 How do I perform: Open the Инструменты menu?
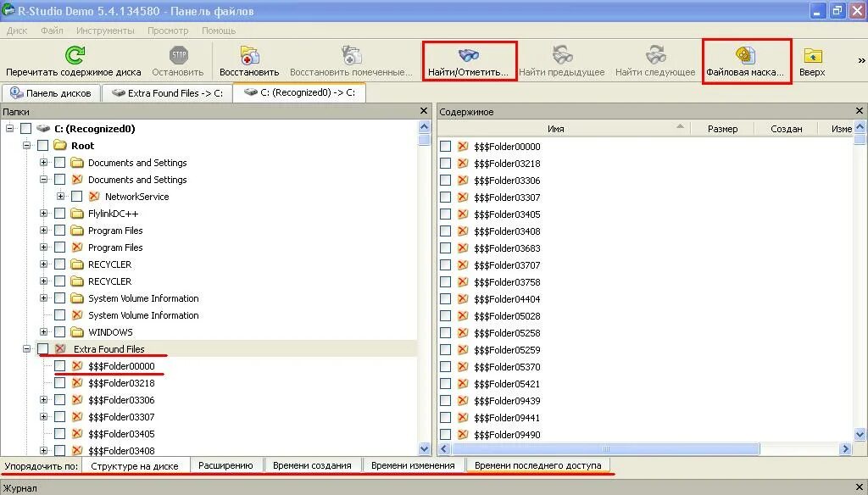(105, 31)
